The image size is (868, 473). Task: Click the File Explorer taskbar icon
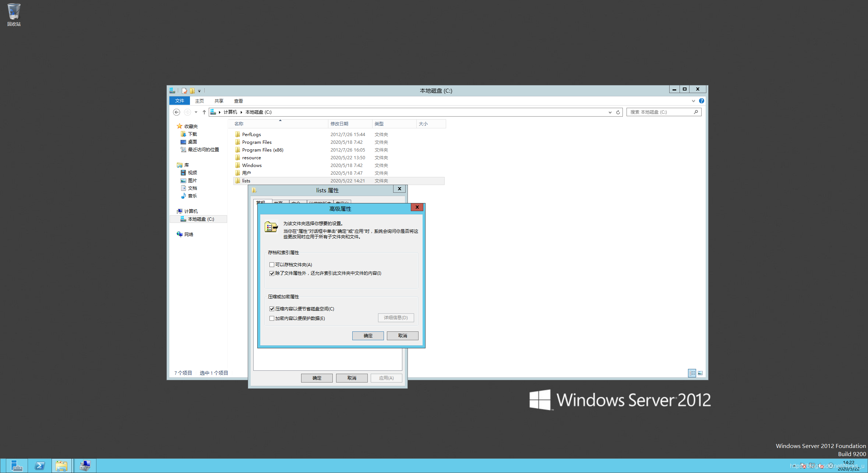pos(61,466)
